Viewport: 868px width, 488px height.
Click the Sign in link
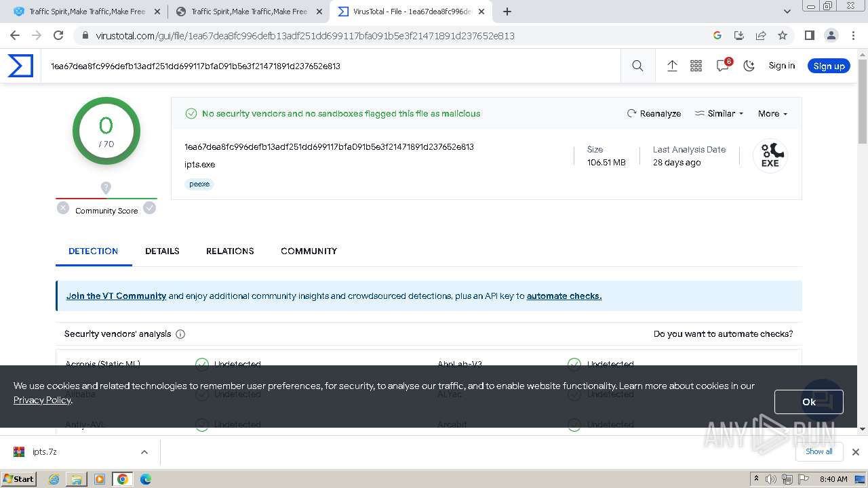[781, 66]
